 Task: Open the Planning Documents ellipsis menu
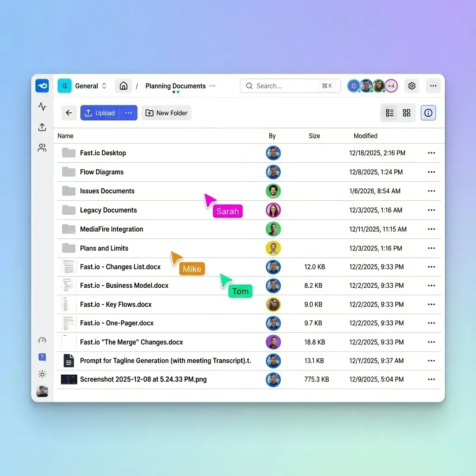212,86
